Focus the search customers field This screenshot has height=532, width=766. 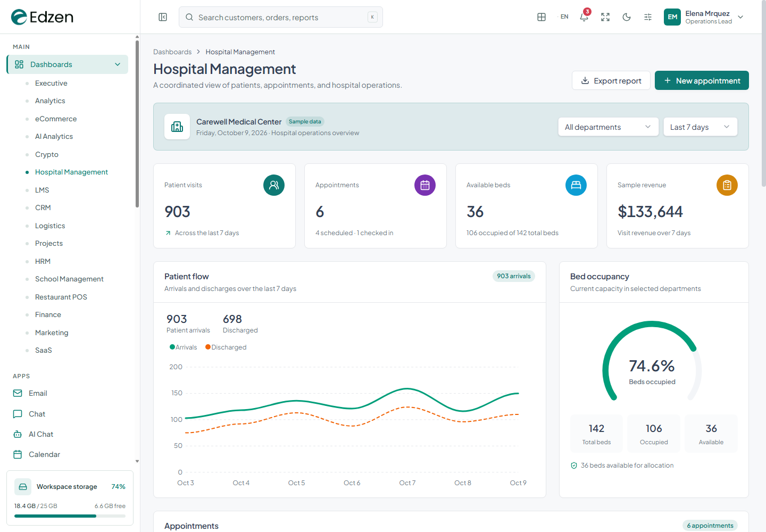click(281, 17)
